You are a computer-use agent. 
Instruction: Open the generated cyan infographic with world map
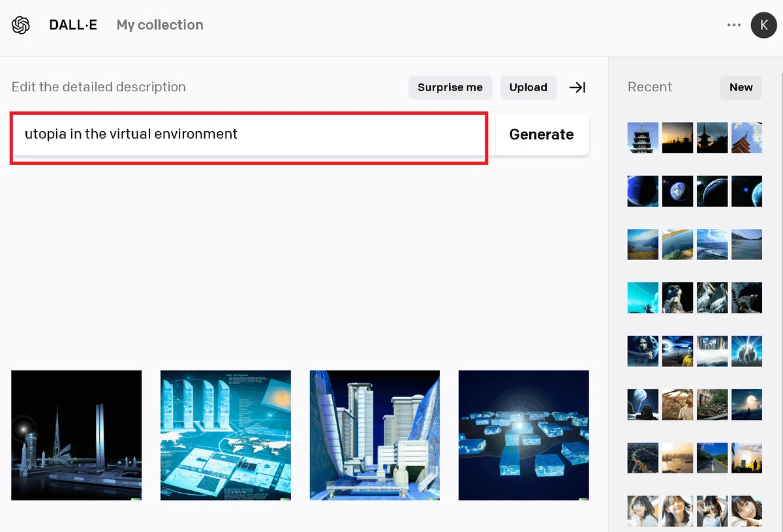(226, 436)
